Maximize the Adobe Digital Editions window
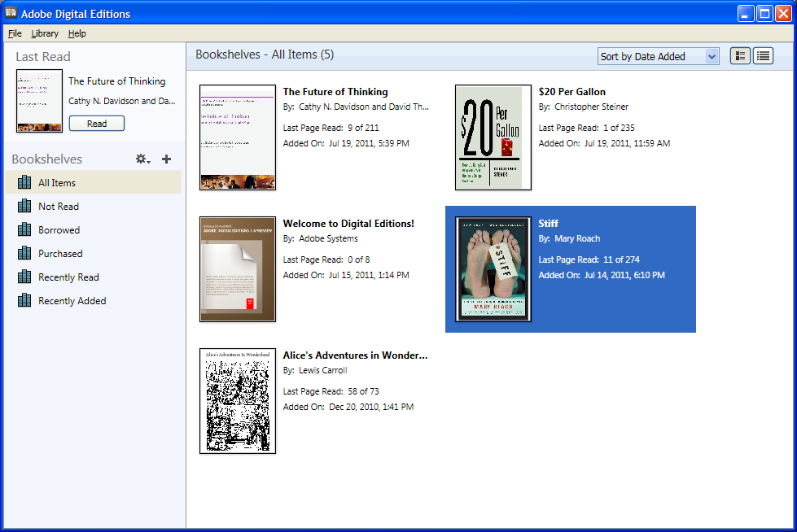 click(x=764, y=13)
